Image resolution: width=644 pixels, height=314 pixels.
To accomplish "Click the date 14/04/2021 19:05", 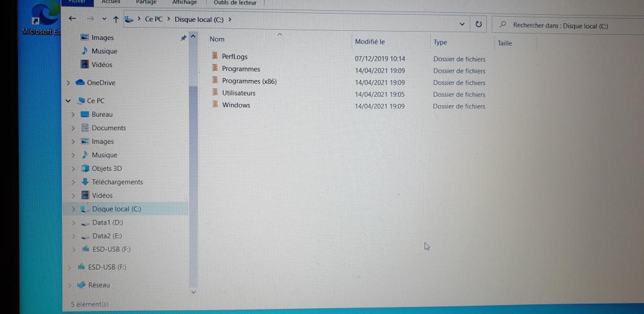I will click(x=379, y=95).
